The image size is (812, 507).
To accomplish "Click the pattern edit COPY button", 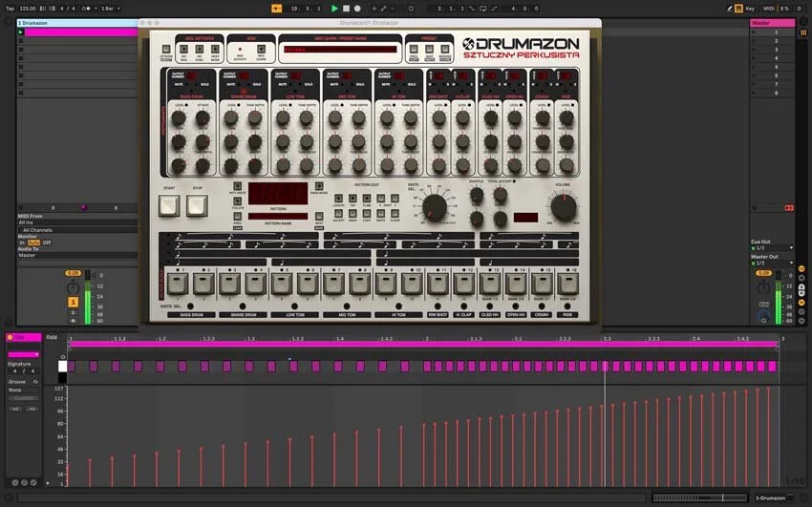I will click(367, 214).
